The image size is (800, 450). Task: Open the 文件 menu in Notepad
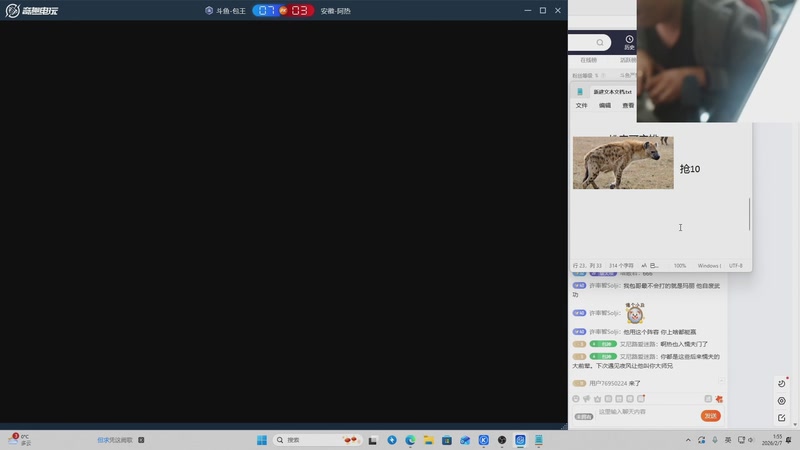[581, 105]
